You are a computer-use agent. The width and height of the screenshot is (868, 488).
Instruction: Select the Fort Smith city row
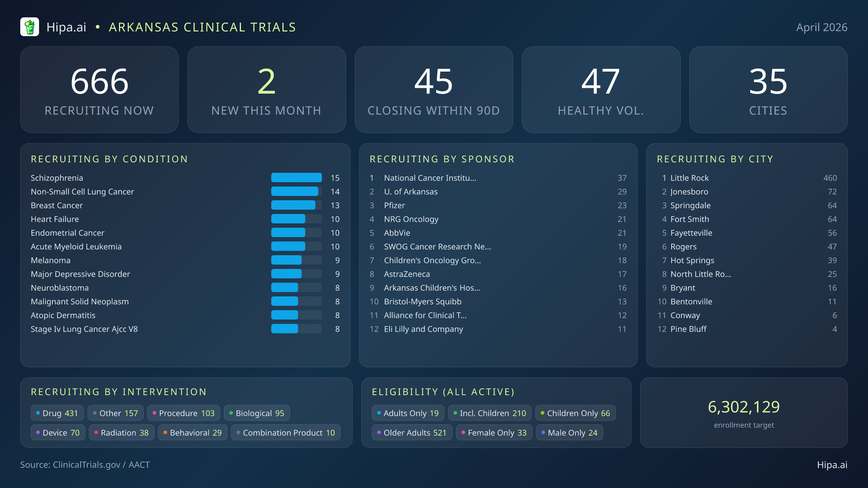pos(747,219)
